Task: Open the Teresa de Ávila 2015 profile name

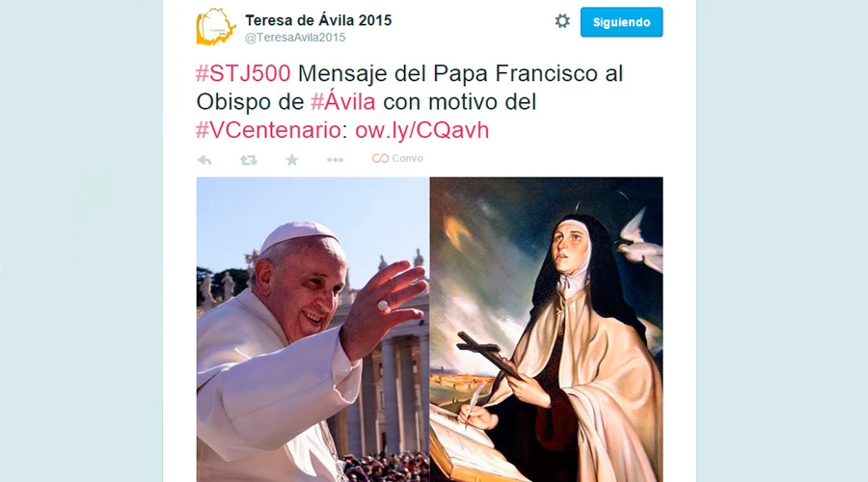Action: tap(318, 20)
